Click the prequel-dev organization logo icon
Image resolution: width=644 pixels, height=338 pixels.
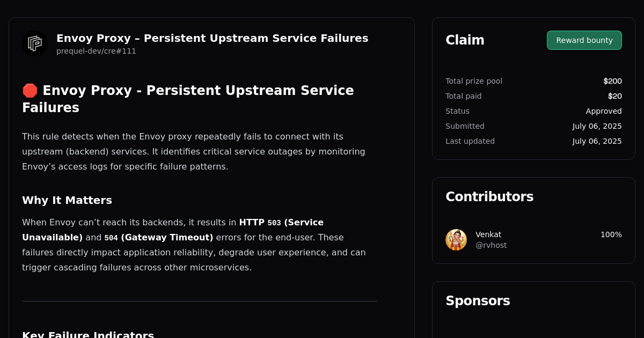34,43
